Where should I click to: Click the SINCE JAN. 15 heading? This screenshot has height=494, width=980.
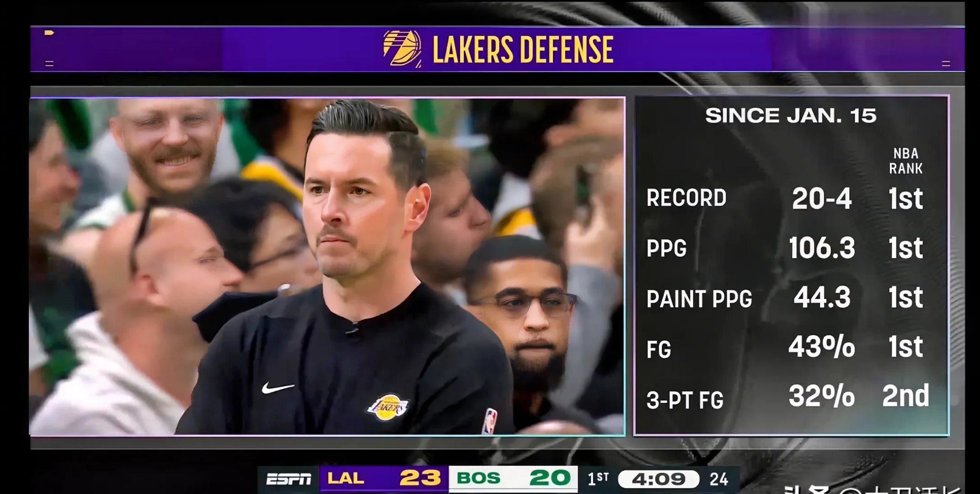pos(790,116)
